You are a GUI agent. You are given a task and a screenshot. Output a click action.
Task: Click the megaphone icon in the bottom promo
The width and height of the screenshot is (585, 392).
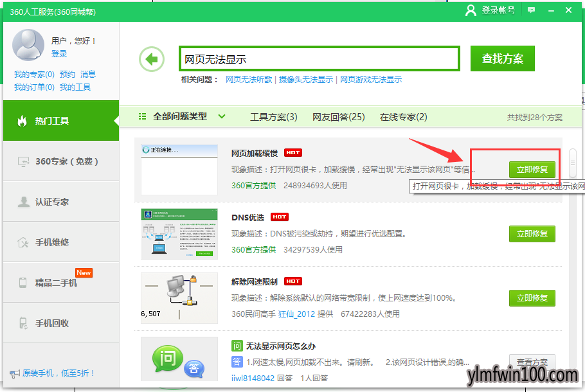[x=15, y=373]
